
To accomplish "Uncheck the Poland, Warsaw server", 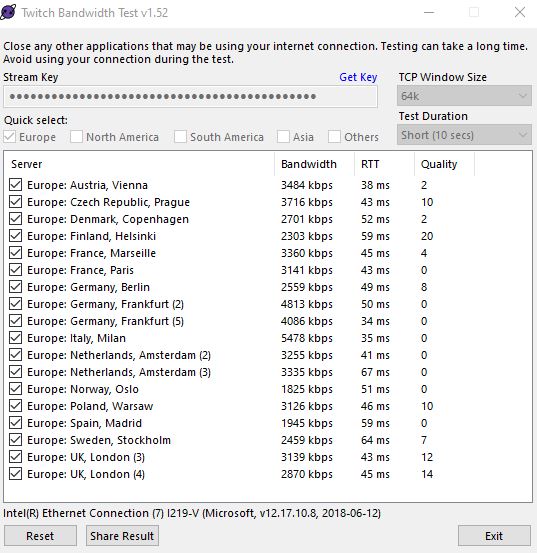I will (x=16, y=406).
